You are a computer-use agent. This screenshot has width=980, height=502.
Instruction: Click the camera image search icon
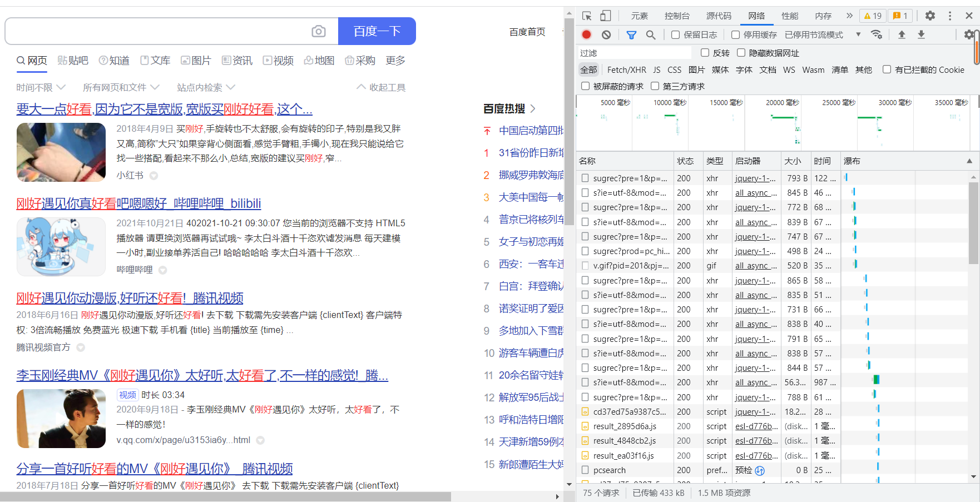[319, 31]
